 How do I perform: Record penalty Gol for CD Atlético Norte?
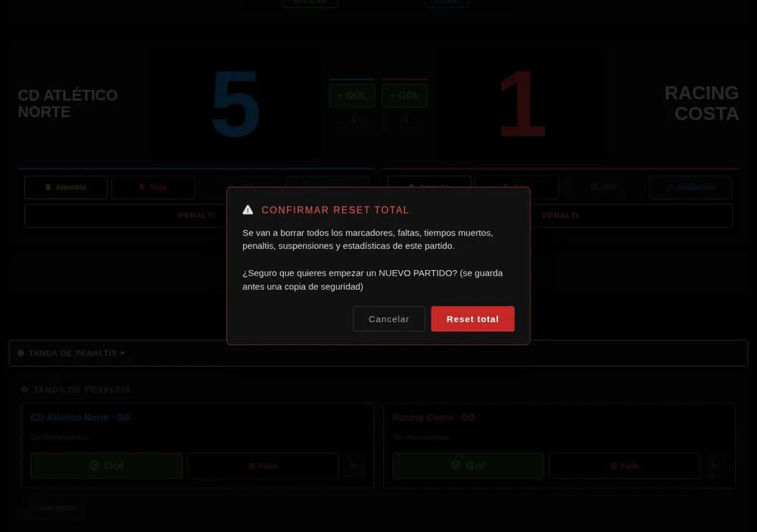click(x=107, y=465)
